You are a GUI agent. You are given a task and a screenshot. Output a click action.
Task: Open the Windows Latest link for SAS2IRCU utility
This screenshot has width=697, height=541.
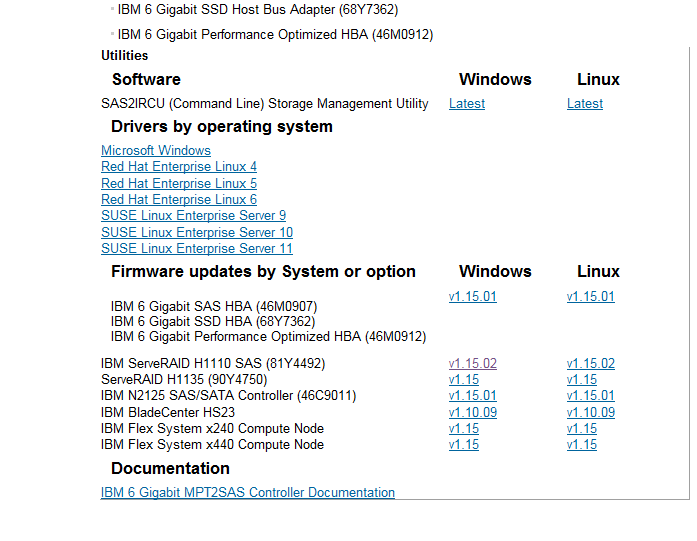point(467,104)
